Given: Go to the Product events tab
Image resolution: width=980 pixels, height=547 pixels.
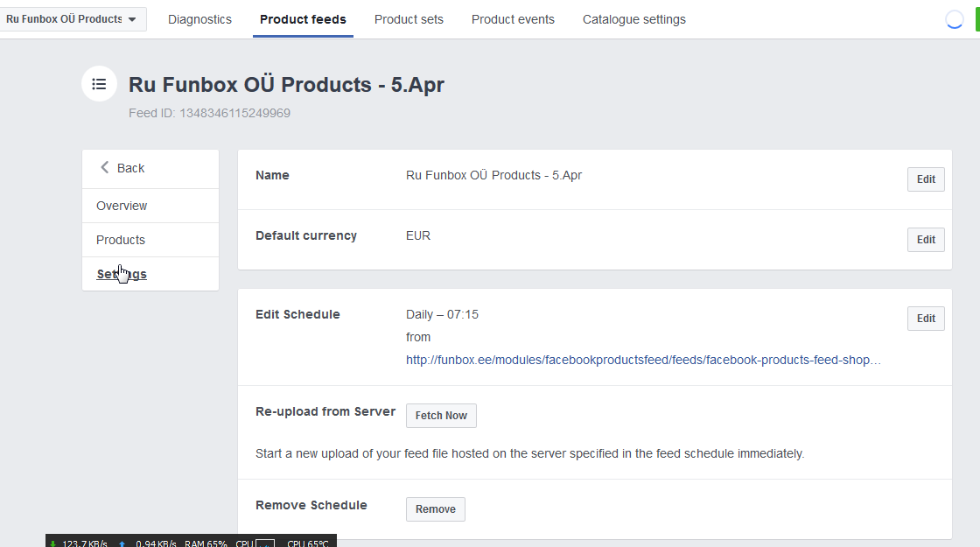Looking at the screenshot, I should [x=513, y=19].
